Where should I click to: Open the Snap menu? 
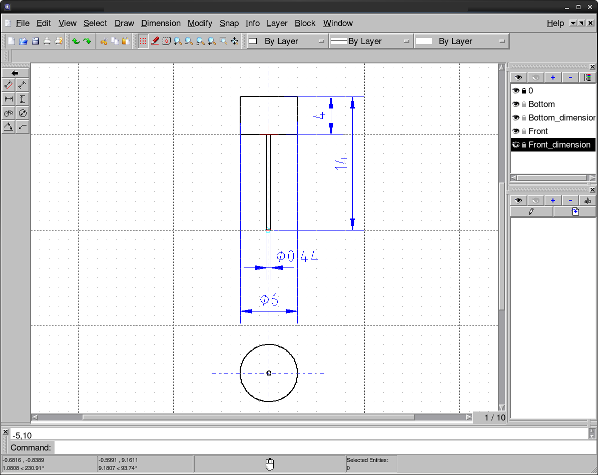(229, 23)
